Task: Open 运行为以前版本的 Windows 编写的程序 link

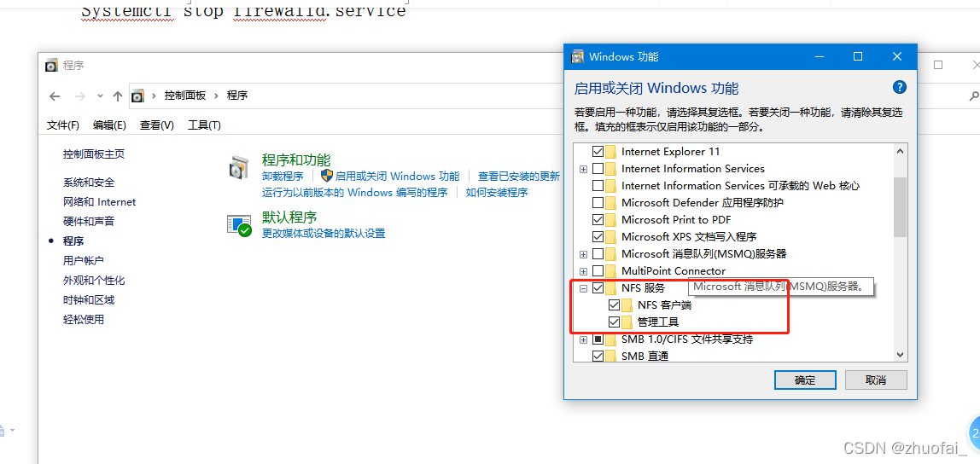Action: (354, 193)
